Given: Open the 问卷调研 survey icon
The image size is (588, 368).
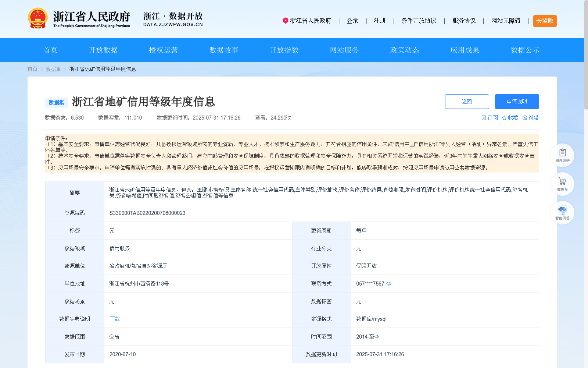Looking at the screenshot, I should [562, 155].
